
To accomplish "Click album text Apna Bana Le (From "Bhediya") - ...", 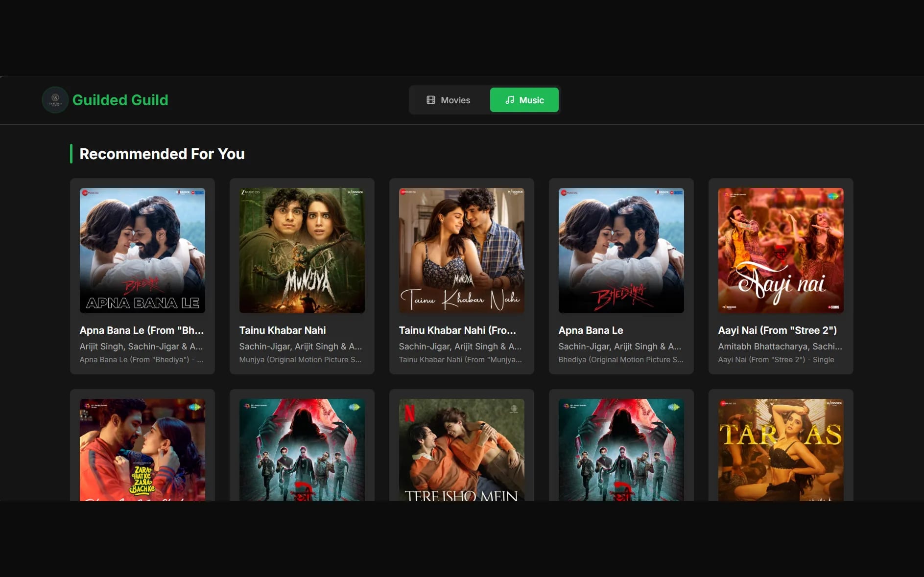I will (142, 360).
